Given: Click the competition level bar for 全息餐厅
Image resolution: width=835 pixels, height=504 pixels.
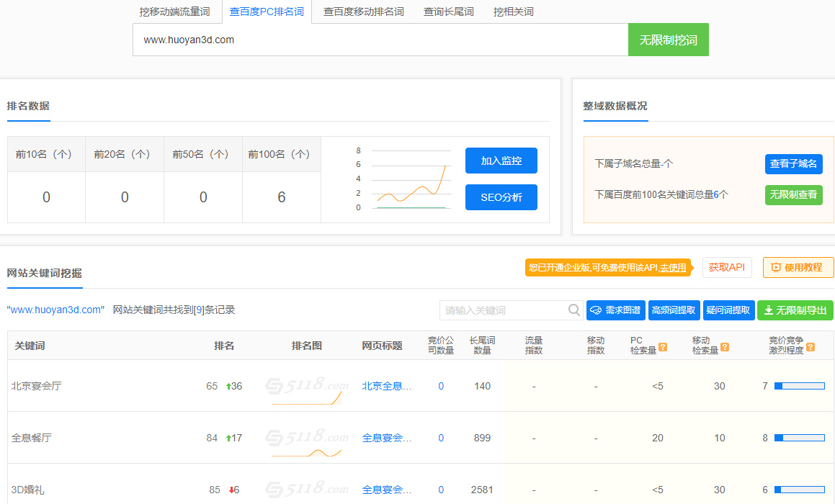Looking at the screenshot, I should click(799, 438).
